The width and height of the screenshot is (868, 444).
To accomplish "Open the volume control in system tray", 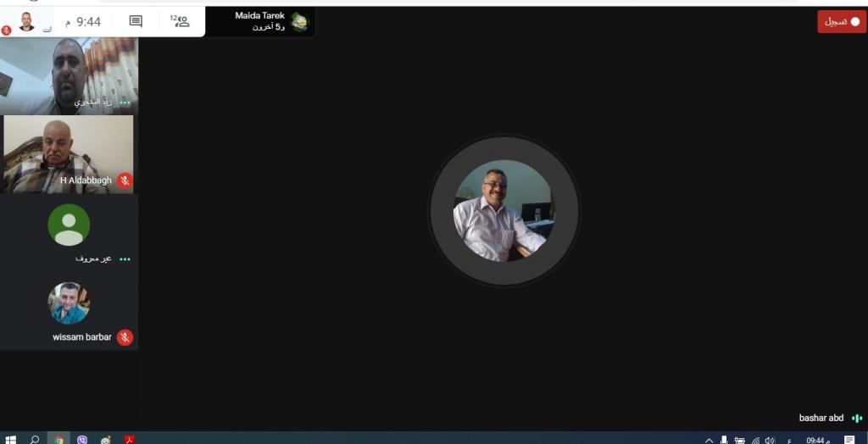I will pos(770,440).
